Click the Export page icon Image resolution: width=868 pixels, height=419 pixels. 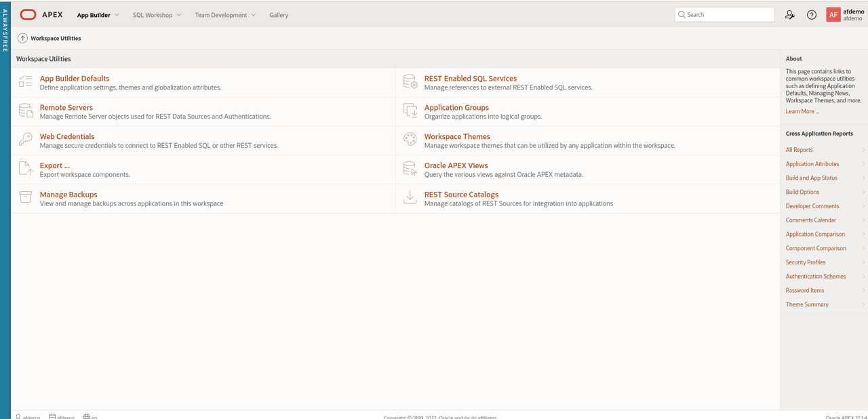[x=25, y=169]
